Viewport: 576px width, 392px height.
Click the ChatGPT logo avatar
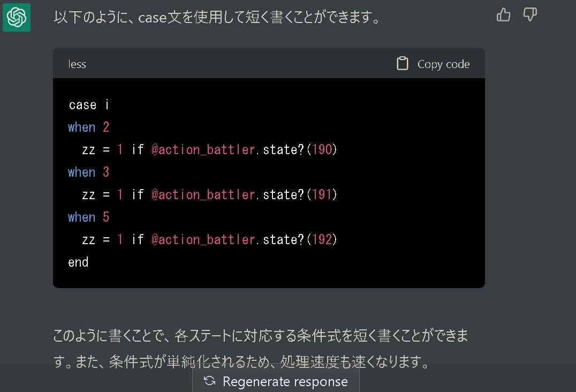[x=16, y=18]
